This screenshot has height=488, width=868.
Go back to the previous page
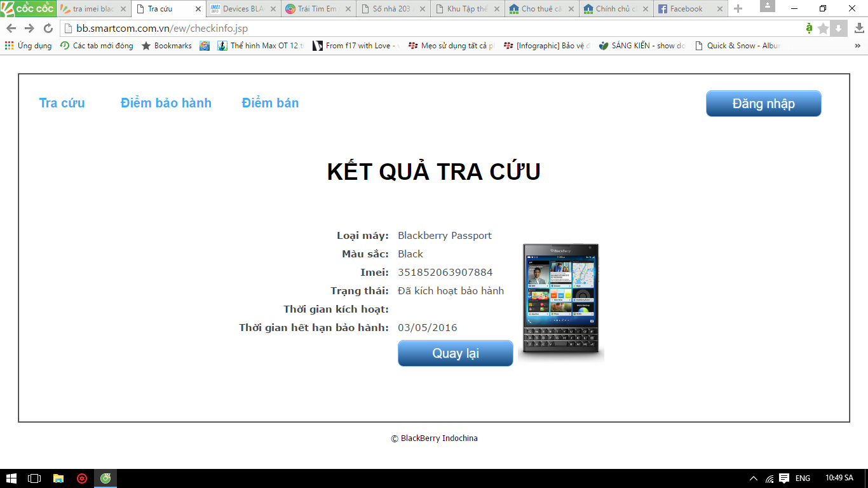[x=11, y=29]
